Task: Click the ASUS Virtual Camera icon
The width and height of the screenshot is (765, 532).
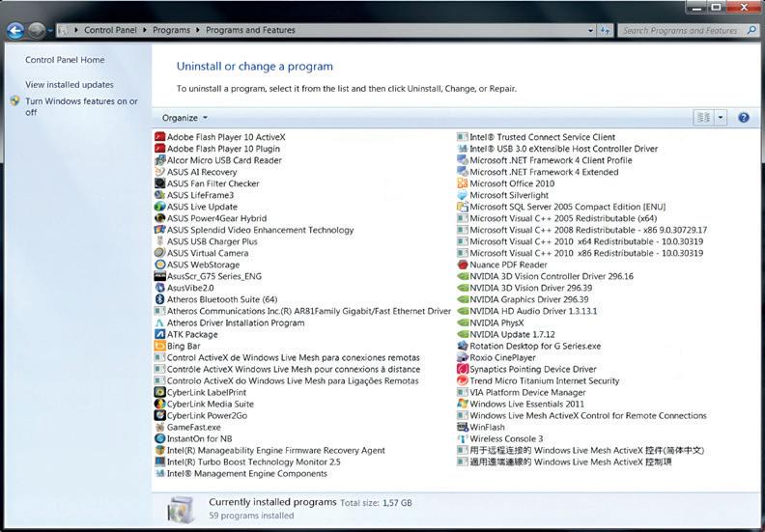Action: 159,253
